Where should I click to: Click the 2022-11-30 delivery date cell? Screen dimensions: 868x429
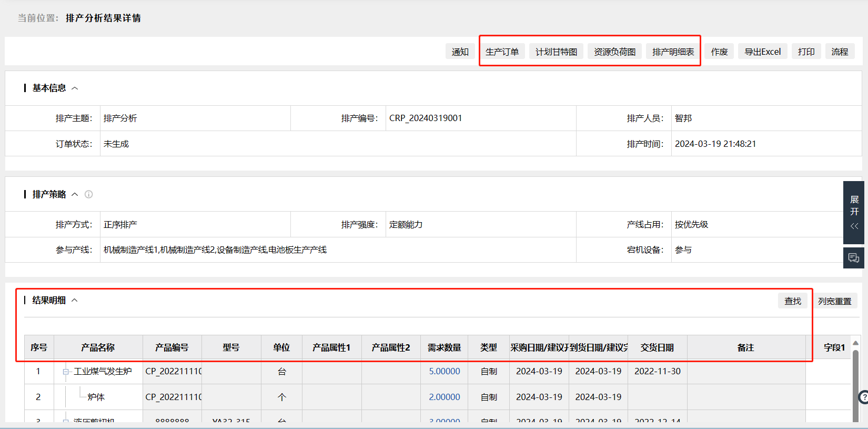(x=658, y=372)
